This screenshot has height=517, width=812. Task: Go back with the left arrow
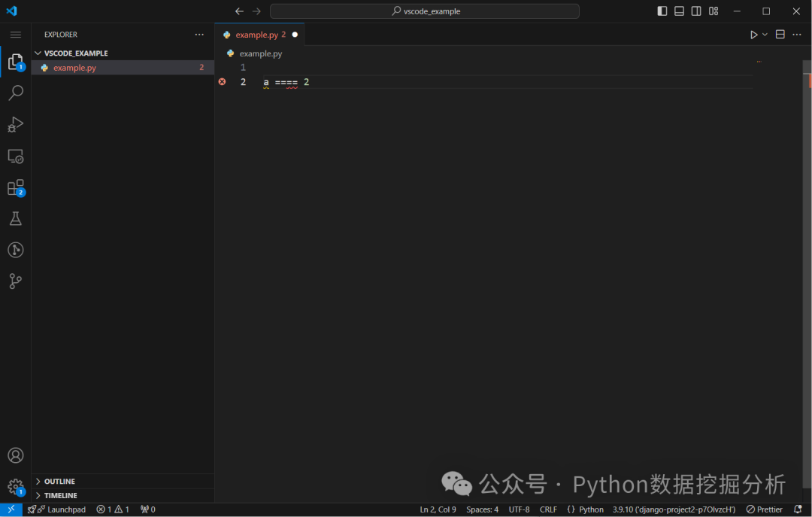pos(239,11)
